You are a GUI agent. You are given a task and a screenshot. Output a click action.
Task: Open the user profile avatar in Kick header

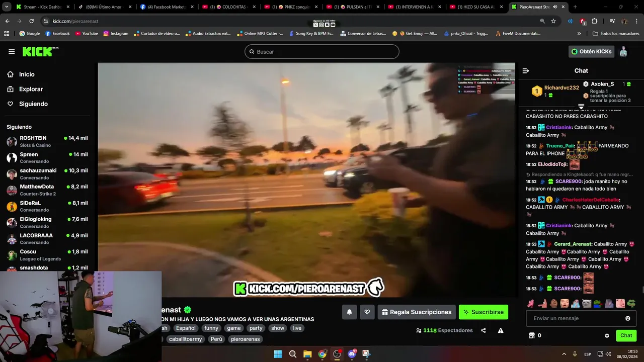click(x=623, y=51)
